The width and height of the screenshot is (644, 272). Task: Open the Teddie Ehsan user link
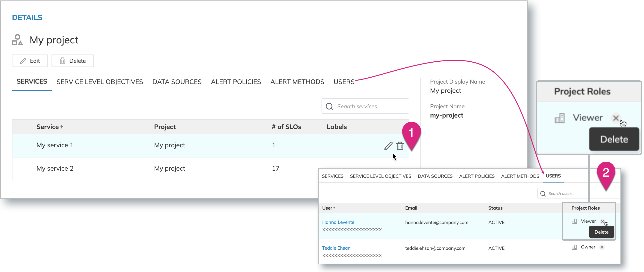(336, 248)
